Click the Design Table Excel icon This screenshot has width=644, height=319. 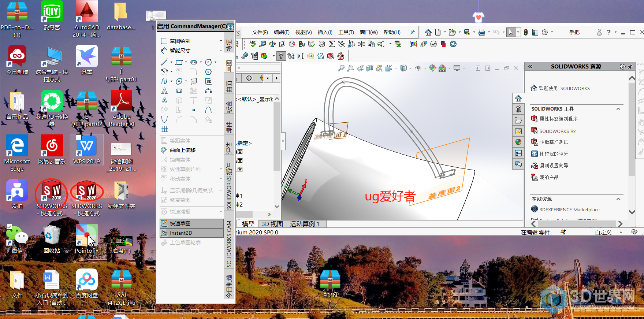pyautogui.click(x=398, y=44)
